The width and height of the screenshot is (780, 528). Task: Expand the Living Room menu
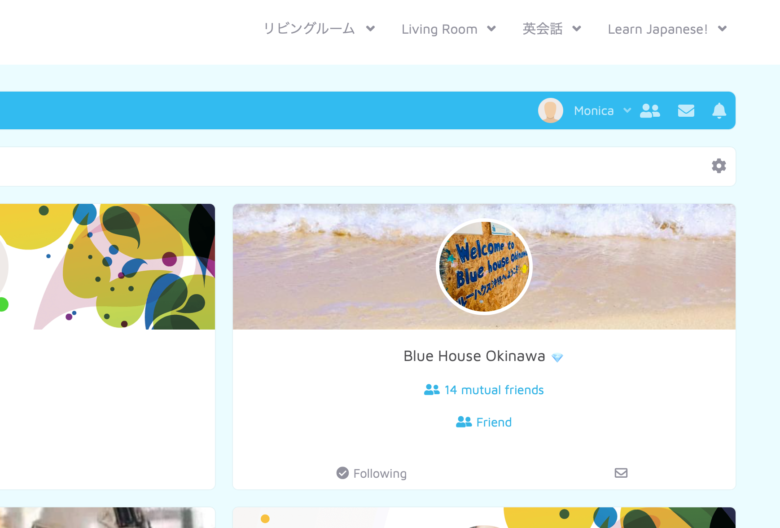click(449, 29)
